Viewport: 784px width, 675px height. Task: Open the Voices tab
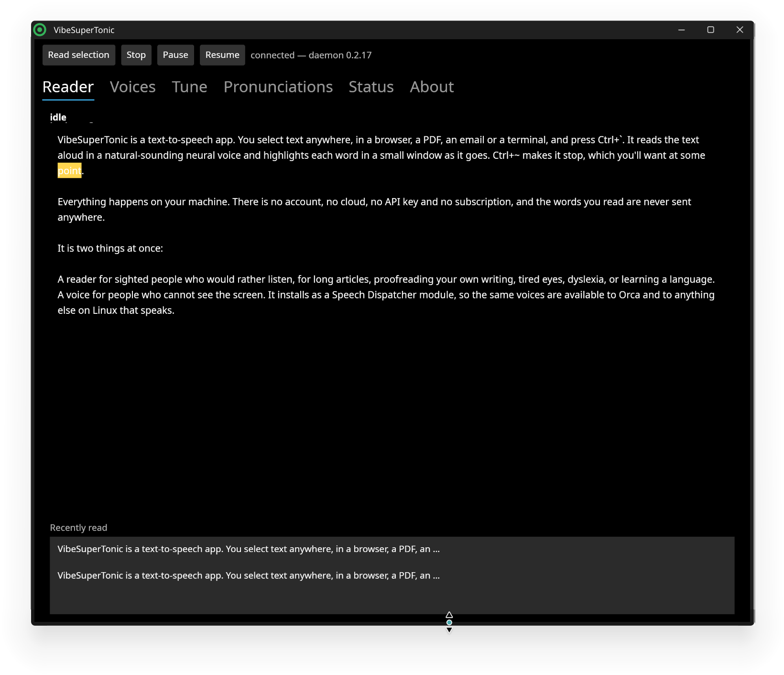(133, 87)
